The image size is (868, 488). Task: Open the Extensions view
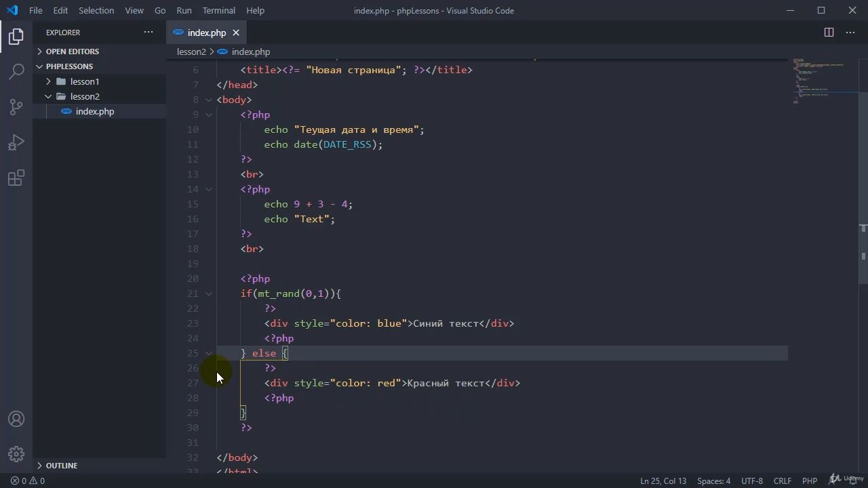coord(16,178)
